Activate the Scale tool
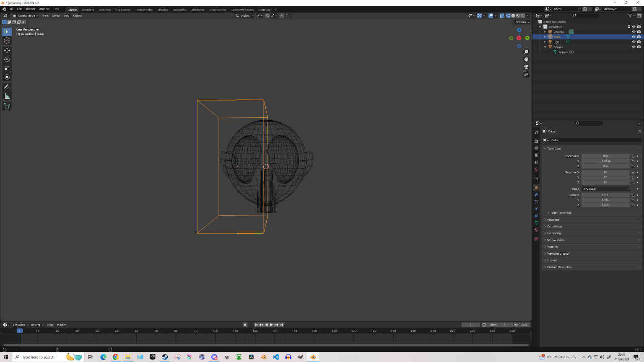 click(x=7, y=68)
